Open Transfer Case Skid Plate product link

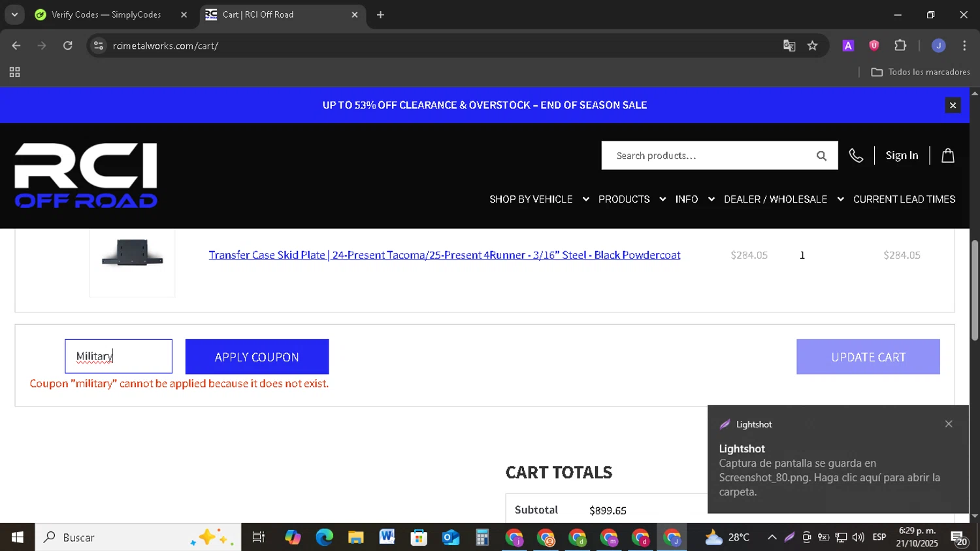coord(444,255)
